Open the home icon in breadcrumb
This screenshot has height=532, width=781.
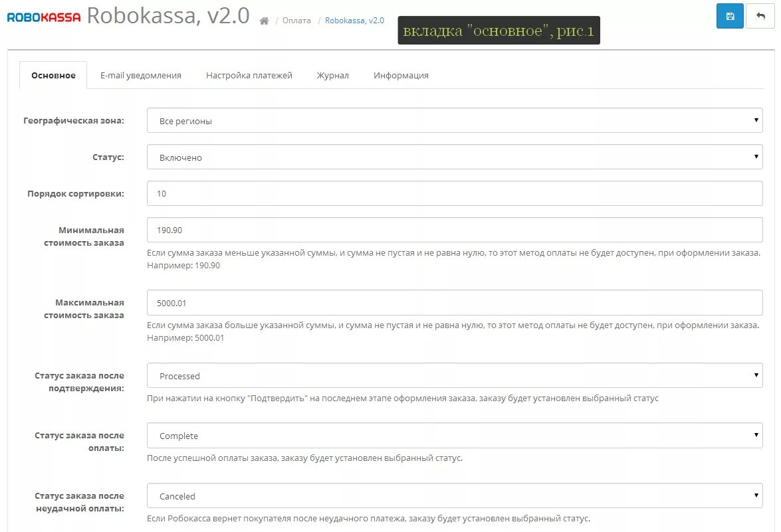pyautogui.click(x=264, y=21)
